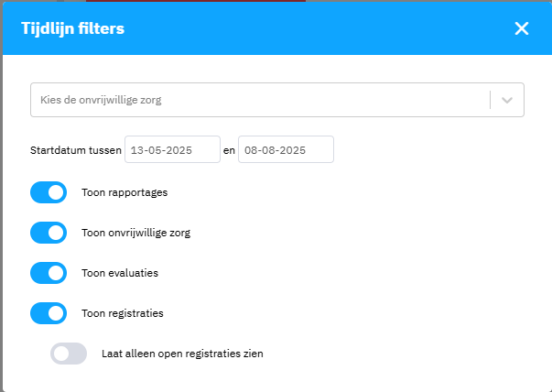Select the end date field 08-08-2025
Image resolution: width=552 pixels, height=392 pixels.
pyautogui.click(x=286, y=149)
